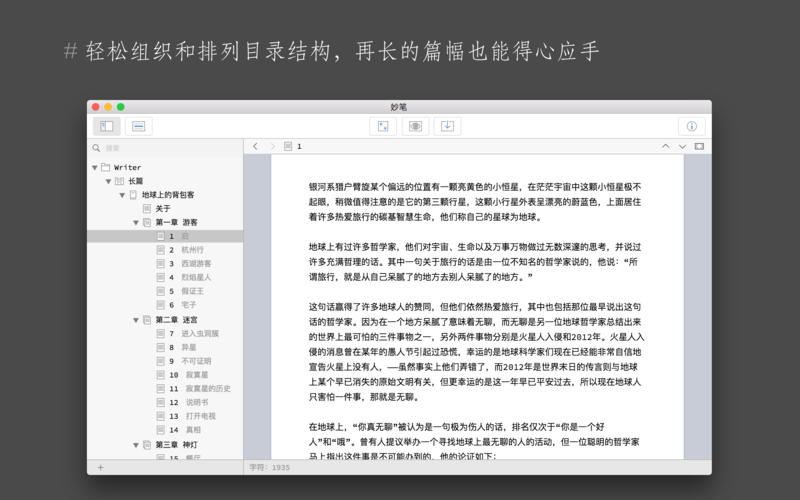
Task: Click the paragraph starting 银河系猎户臂
Action: click(x=475, y=202)
